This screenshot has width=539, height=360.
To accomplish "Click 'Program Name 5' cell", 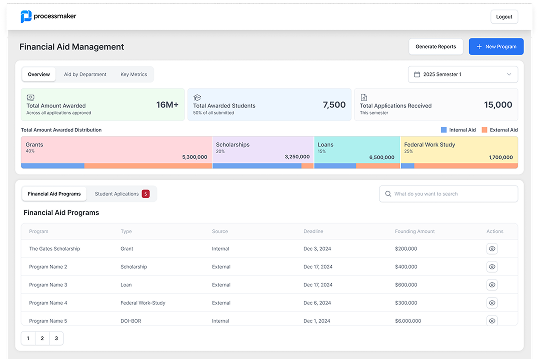I will tap(48, 321).
